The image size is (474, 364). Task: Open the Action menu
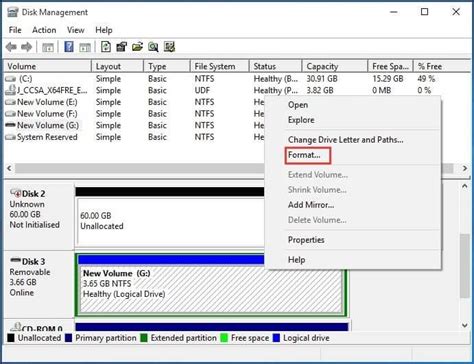[x=44, y=30]
